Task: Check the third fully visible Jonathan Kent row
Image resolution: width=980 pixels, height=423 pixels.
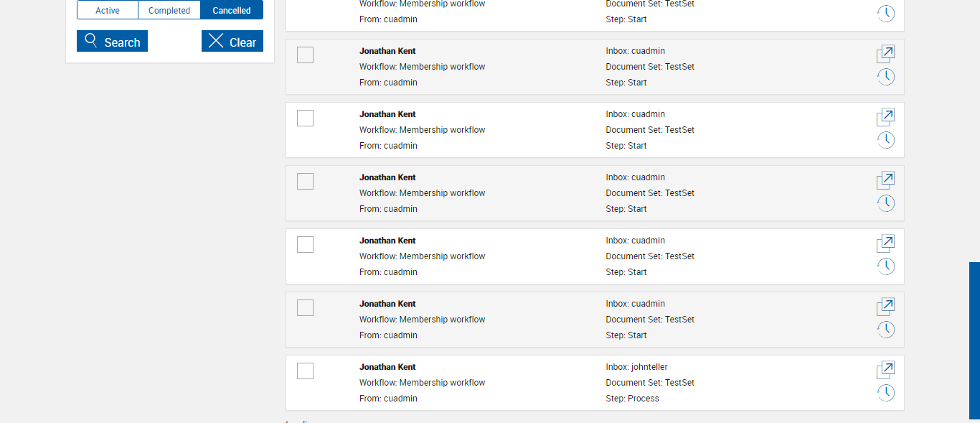Action: coord(305,181)
